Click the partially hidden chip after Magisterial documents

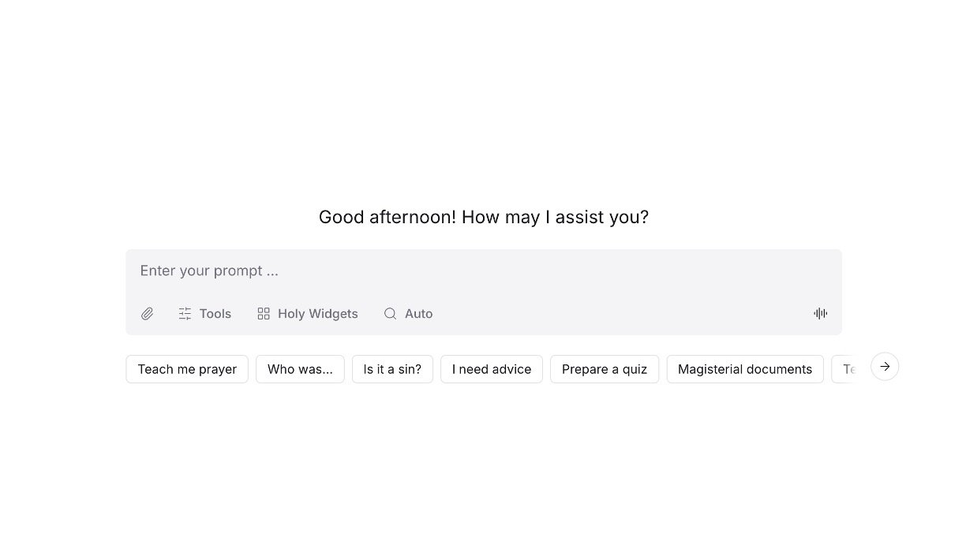pyautogui.click(x=844, y=369)
